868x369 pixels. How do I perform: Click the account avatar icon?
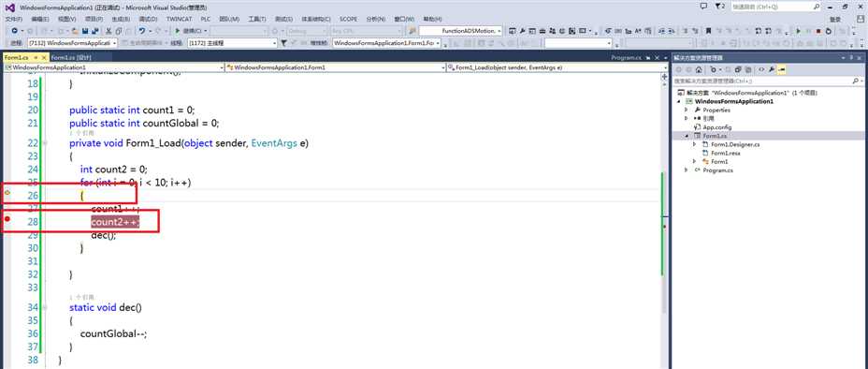click(x=861, y=19)
